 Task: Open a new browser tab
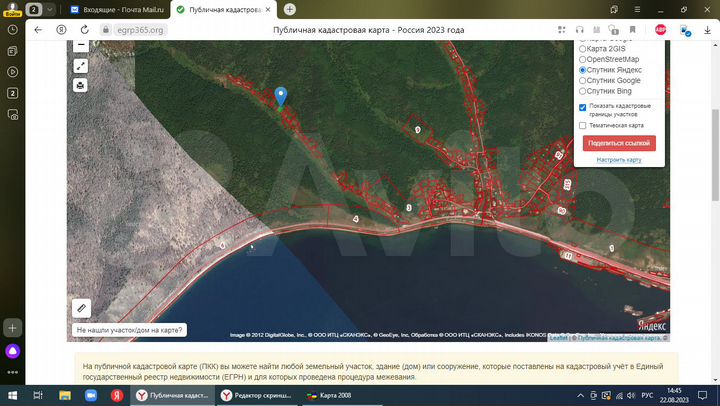(290, 9)
